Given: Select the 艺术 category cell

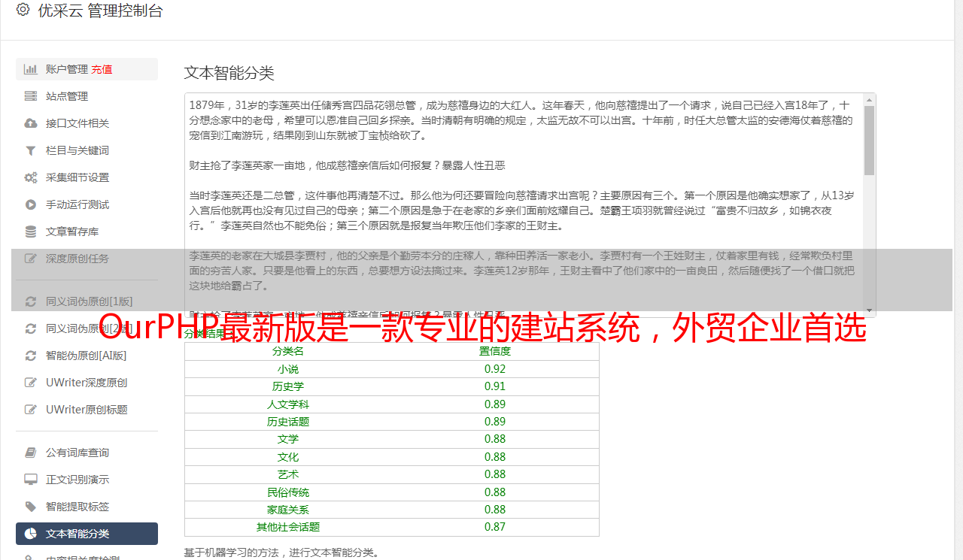Looking at the screenshot, I should coord(288,474).
